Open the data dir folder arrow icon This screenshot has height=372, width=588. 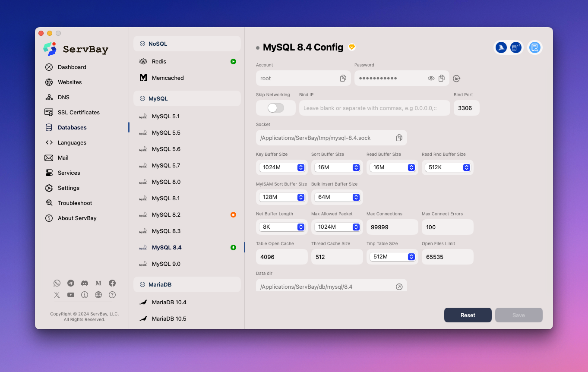399,287
